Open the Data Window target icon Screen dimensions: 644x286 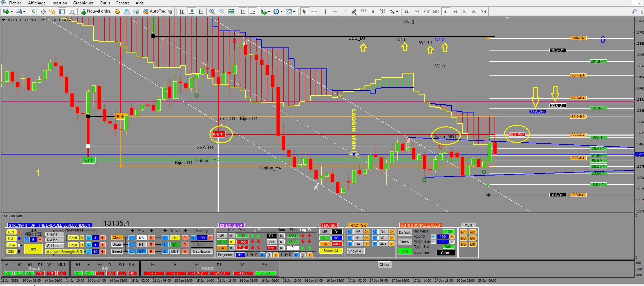pyautogui.click(x=43, y=12)
